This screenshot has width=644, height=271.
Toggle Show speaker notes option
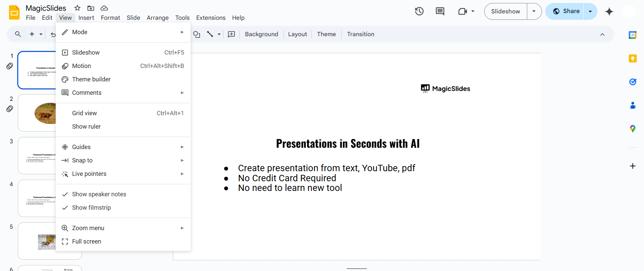(99, 194)
